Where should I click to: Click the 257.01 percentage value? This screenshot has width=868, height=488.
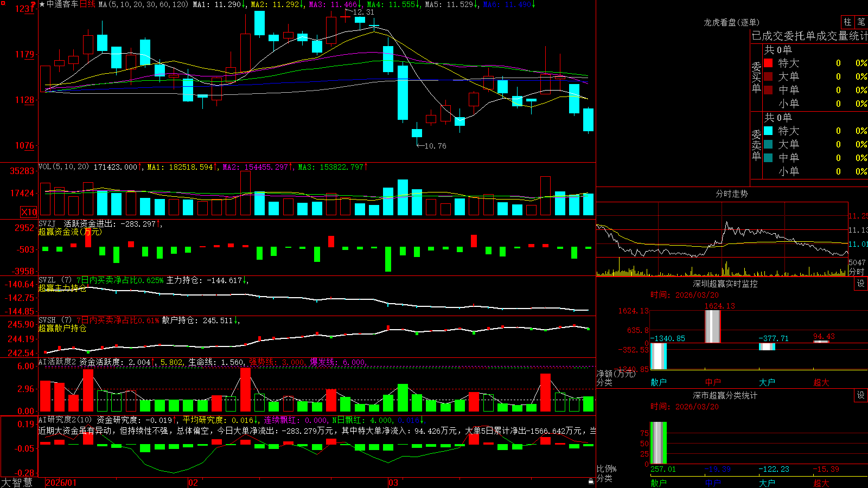(663, 469)
